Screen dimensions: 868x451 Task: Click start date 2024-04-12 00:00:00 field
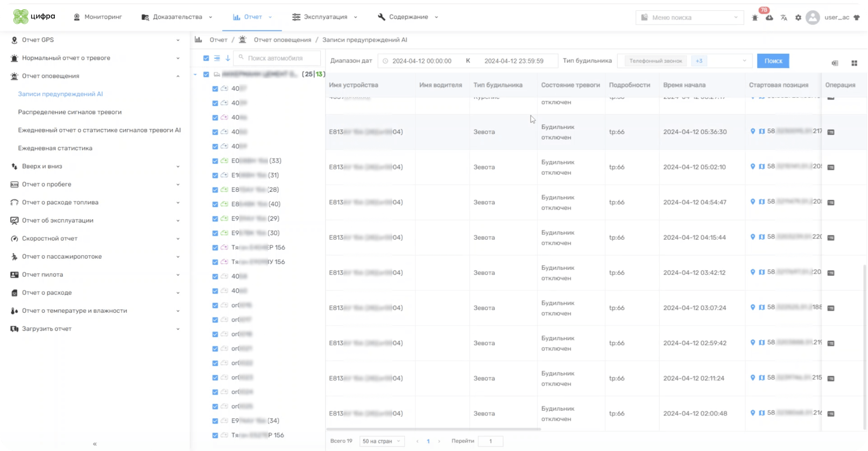click(x=422, y=61)
